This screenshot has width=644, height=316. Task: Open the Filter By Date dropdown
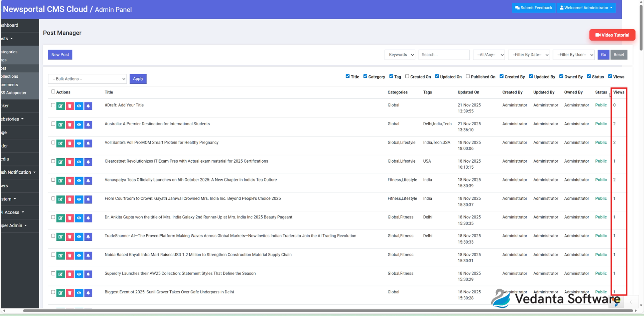[529, 54]
